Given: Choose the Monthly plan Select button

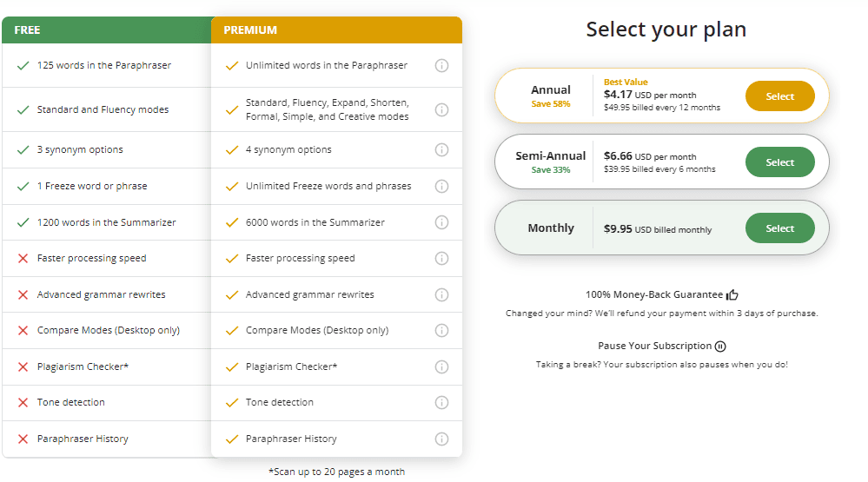Looking at the screenshot, I should coord(779,228).
